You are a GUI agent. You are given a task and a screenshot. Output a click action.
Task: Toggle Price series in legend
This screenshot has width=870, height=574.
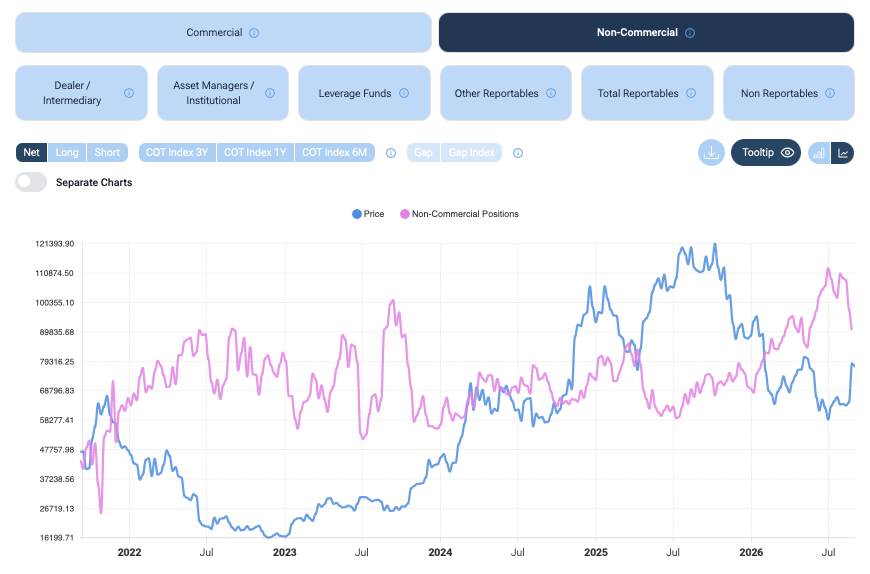368,214
